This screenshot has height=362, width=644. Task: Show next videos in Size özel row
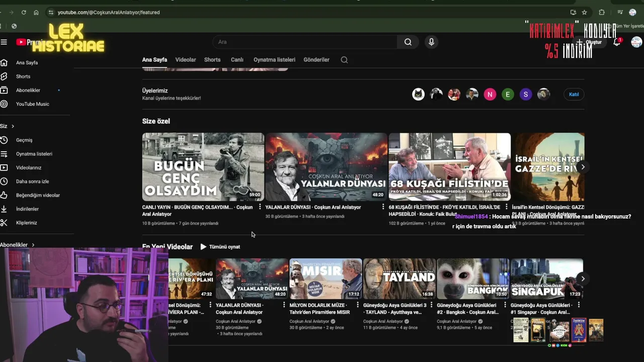point(583,167)
